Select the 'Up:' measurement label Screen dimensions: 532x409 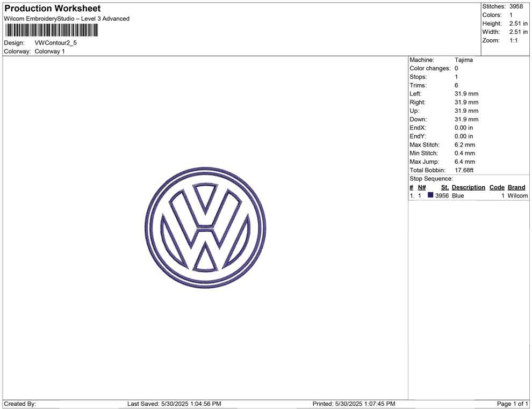tap(414, 111)
